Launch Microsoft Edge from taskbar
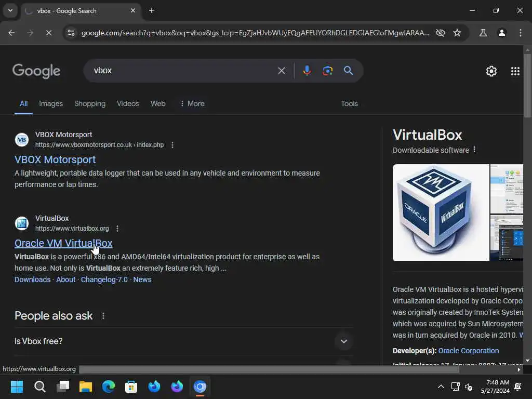The image size is (532, 399). (109, 387)
